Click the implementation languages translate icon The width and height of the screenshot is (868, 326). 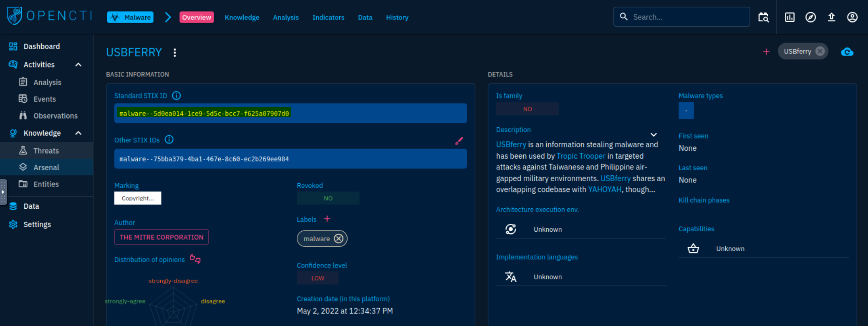tap(511, 276)
